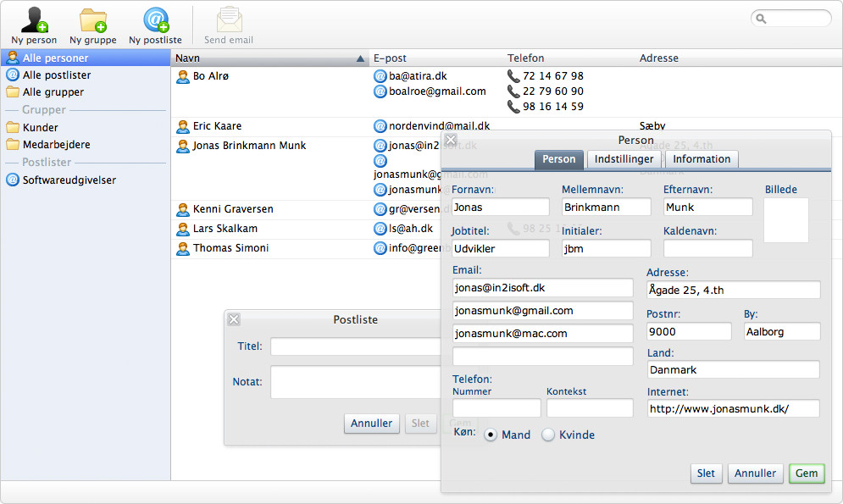The width and height of the screenshot is (843, 504).
Task: Click Annuller in the Postliste dialog
Action: (371, 424)
